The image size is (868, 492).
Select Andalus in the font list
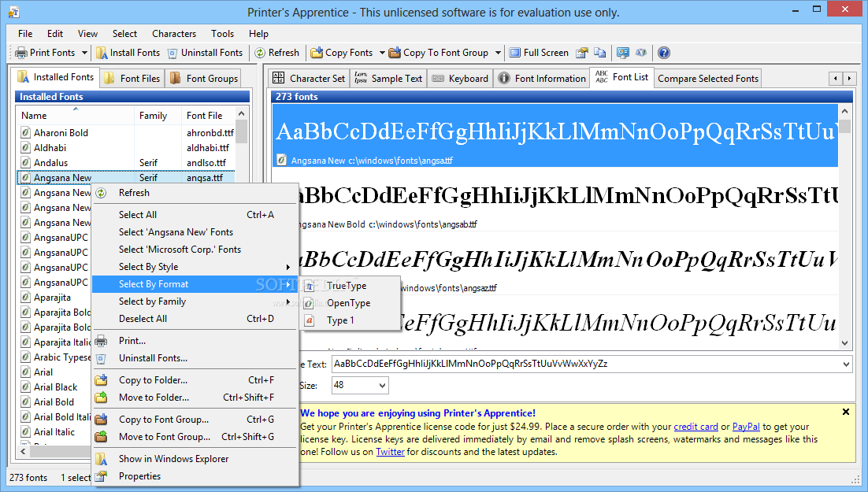pos(51,163)
